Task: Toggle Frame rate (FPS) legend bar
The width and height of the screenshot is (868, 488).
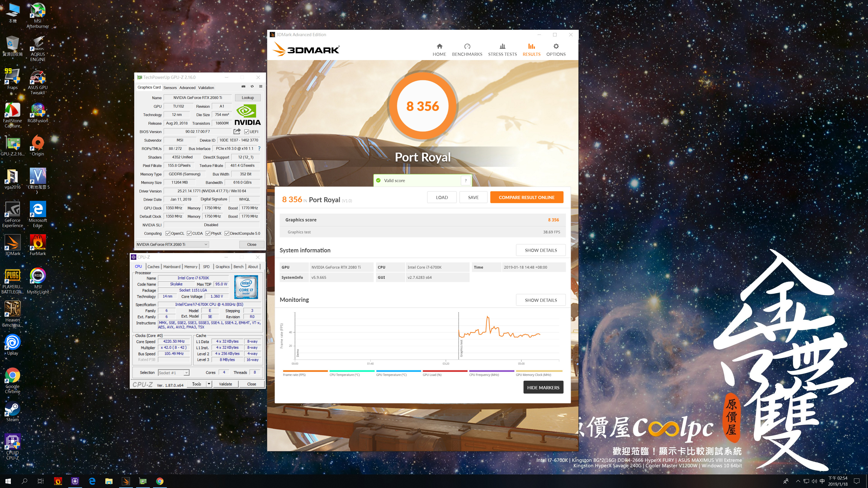Action: pos(305,371)
